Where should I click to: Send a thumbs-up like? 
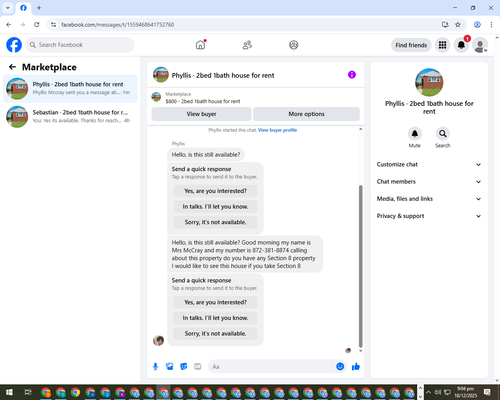click(356, 367)
